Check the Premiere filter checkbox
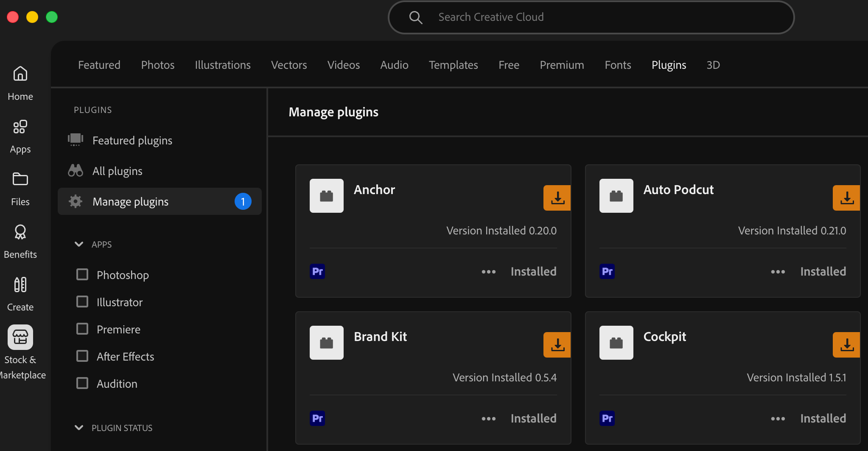 [82, 329]
